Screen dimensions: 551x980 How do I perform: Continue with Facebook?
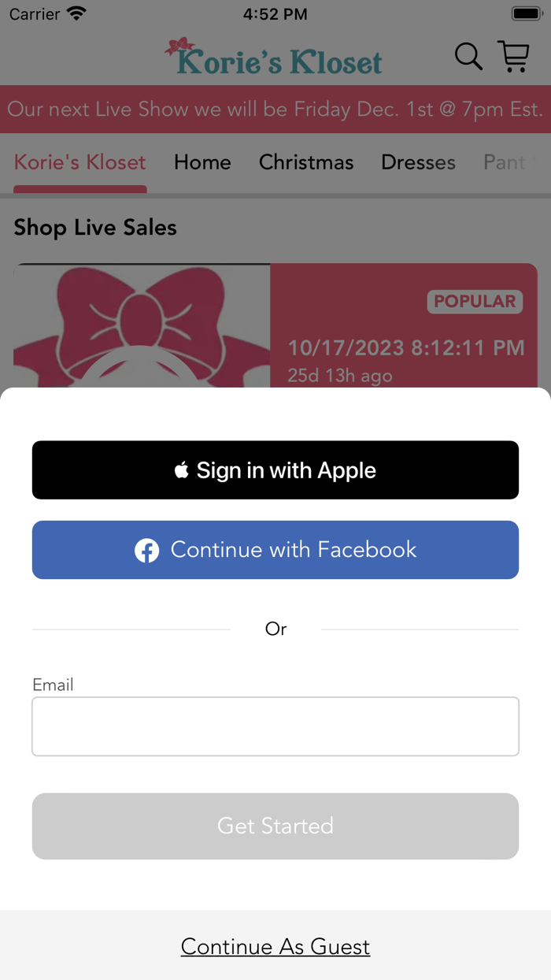tap(275, 550)
